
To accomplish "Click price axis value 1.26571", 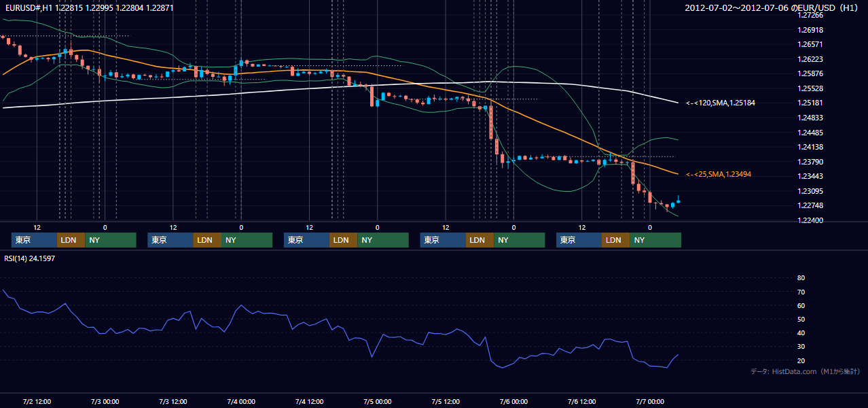I will click(810, 44).
